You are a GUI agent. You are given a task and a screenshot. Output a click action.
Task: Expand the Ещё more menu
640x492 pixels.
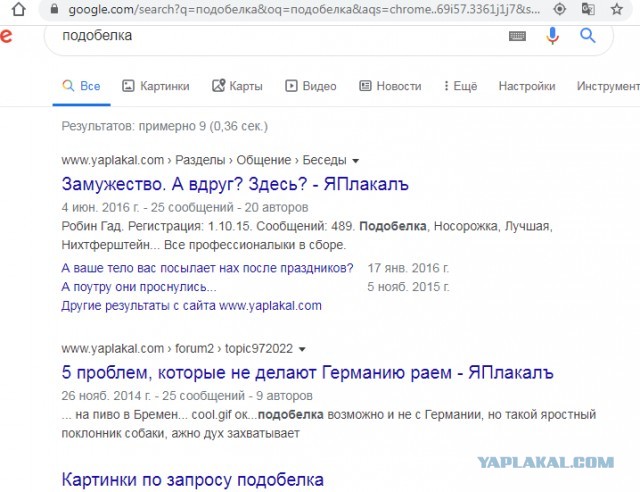click(460, 86)
